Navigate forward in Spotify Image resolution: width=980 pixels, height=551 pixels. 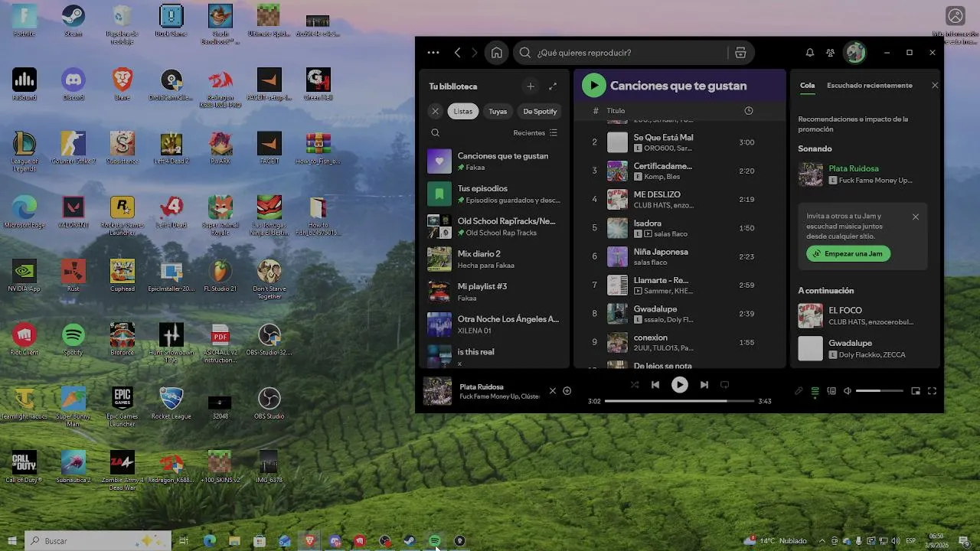tap(475, 53)
